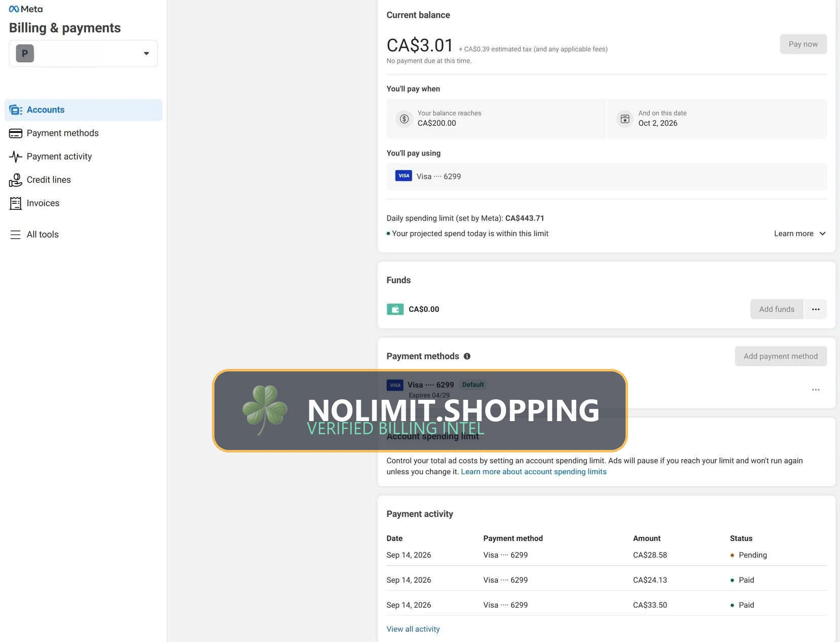Click the CA$28.58 amount
The image size is (840, 642).
click(x=650, y=555)
